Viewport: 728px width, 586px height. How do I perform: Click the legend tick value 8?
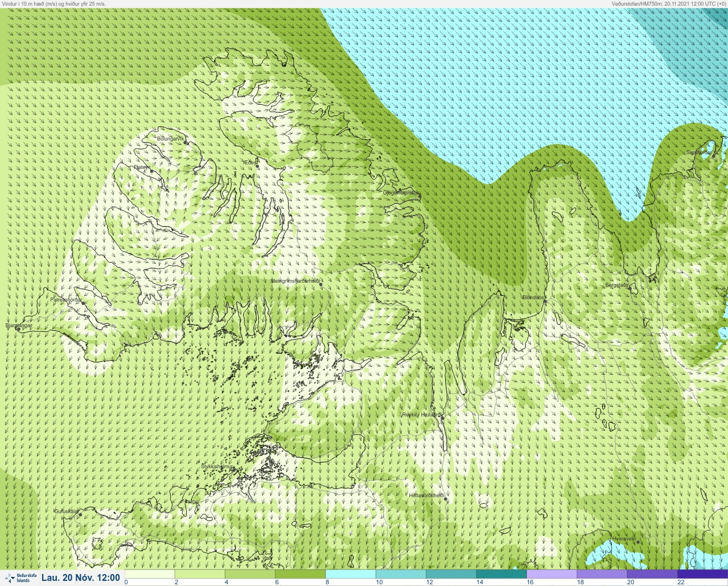[x=326, y=582]
